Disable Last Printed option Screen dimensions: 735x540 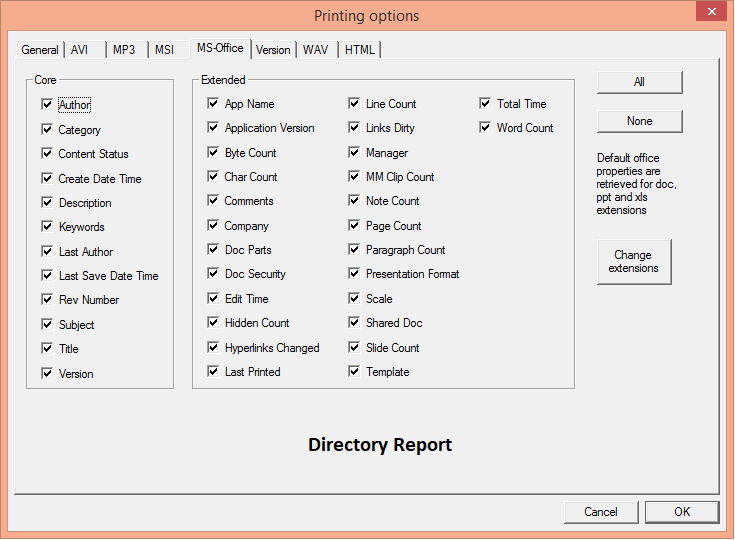(213, 371)
